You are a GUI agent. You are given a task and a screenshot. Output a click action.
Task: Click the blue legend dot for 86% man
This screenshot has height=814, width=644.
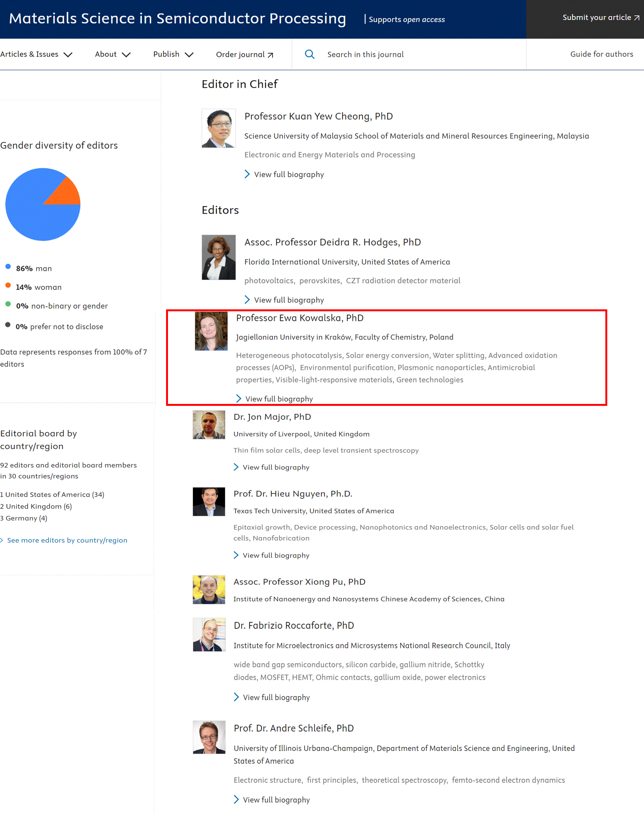[x=8, y=267]
